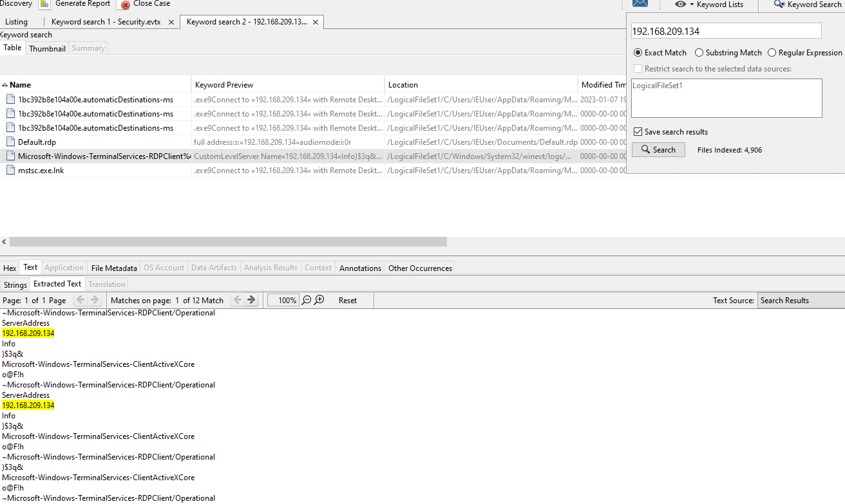The width and height of the screenshot is (845, 504).
Task: Switch to the Thumbnail view tab
Action: [47, 48]
